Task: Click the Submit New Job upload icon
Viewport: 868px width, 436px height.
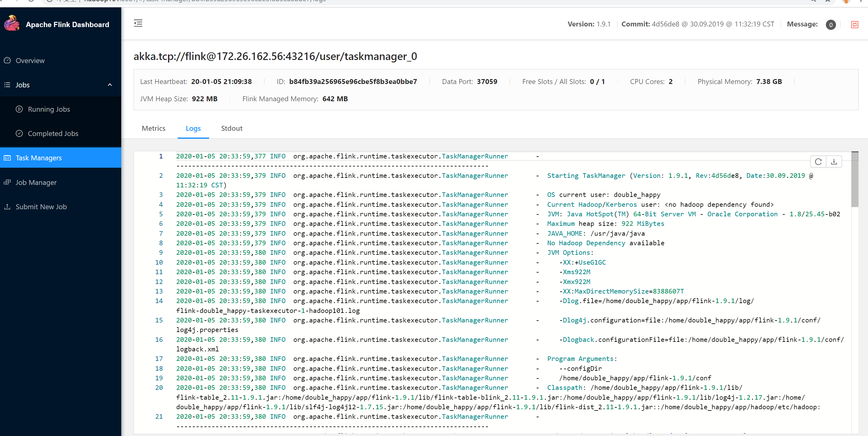Action: (x=7, y=206)
